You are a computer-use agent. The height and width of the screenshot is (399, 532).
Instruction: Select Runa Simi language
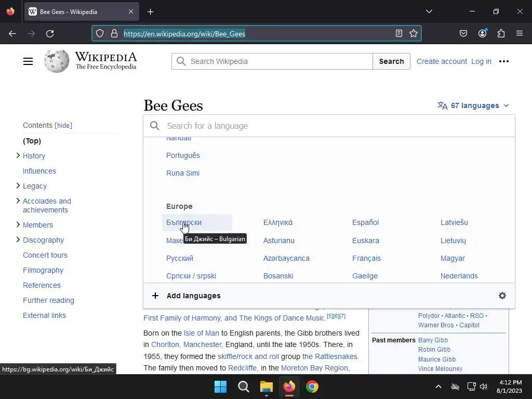tap(183, 173)
